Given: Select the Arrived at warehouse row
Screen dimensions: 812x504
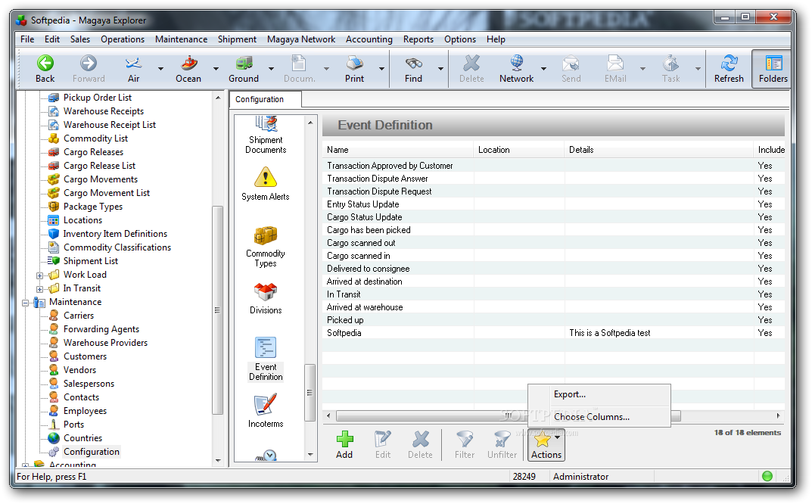Looking at the screenshot, I should (x=553, y=307).
